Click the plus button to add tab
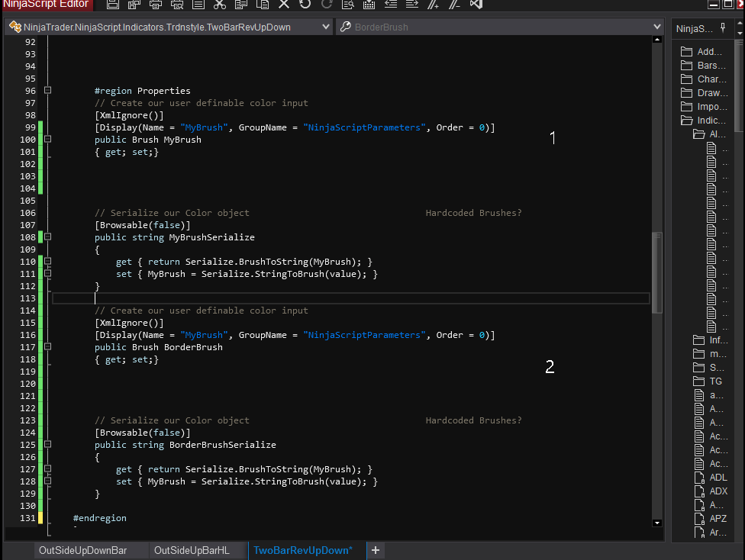Viewport: 745px width, 560px height. [x=376, y=550]
